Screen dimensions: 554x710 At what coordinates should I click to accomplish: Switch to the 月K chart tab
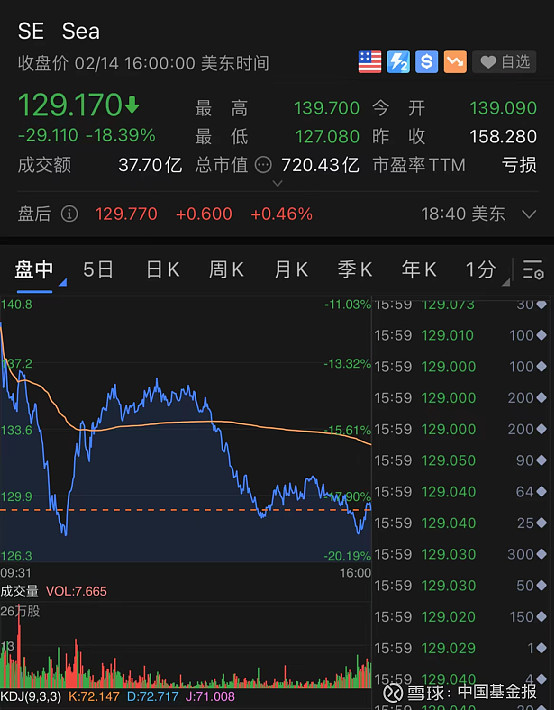pos(291,270)
